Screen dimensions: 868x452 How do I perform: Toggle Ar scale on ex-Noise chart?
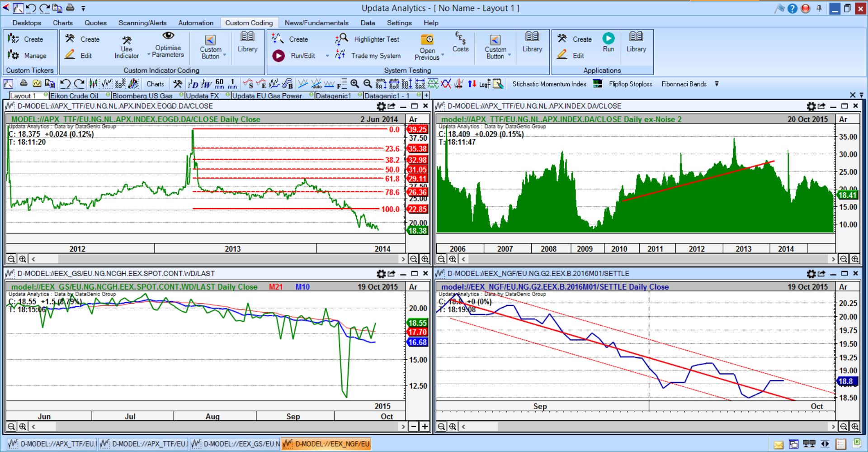tap(843, 119)
